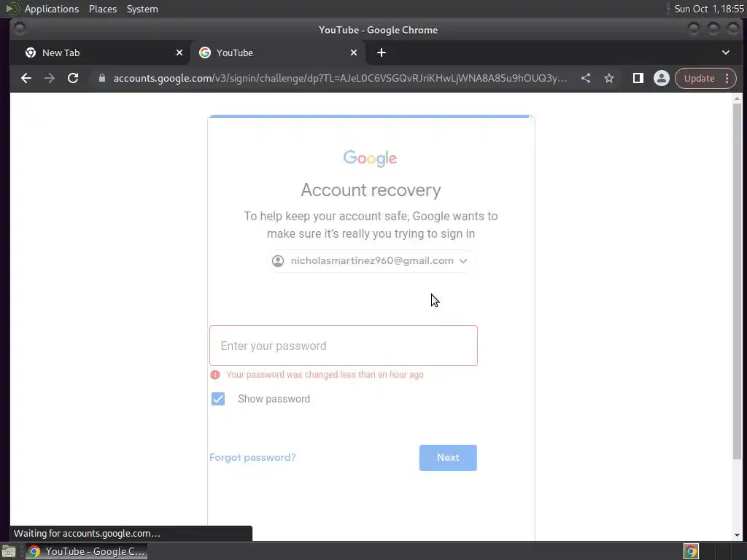Image resolution: width=747 pixels, height=560 pixels.
Task: Open the YouTube - Google Chrome taskbar entry
Action: [x=86, y=551]
